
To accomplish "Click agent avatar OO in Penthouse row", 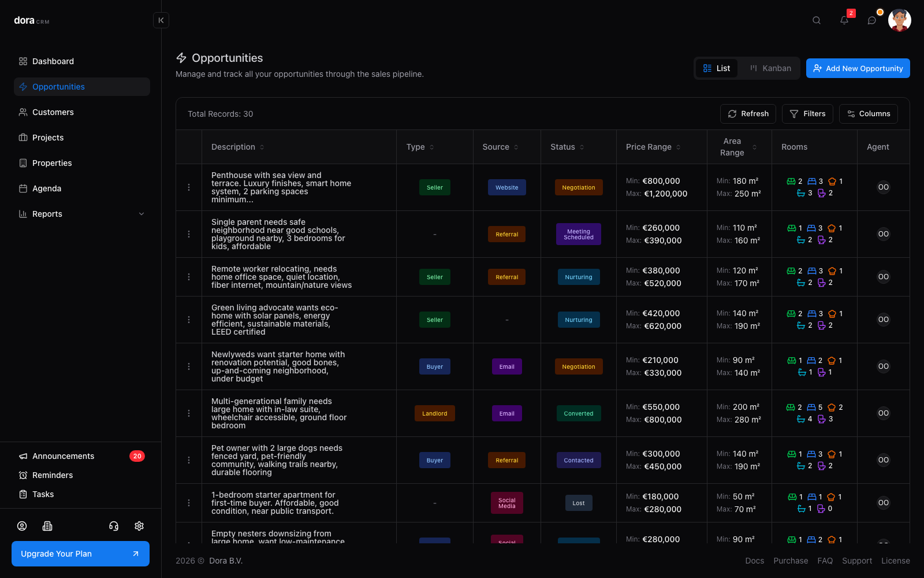I will pos(884,187).
